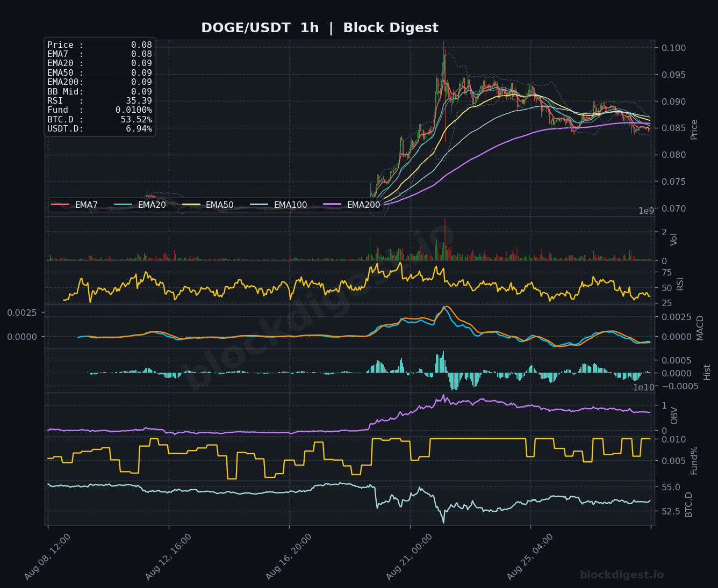The width and height of the screenshot is (718, 588).
Task: Click the MACD panel axis label
Action: coord(700,328)
